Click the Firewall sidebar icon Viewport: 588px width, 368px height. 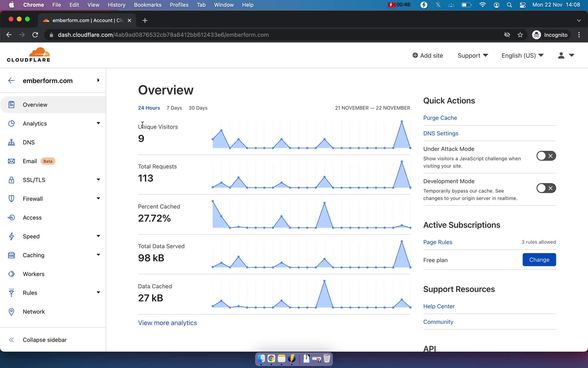pyautogui.click(x=11, y=198)
